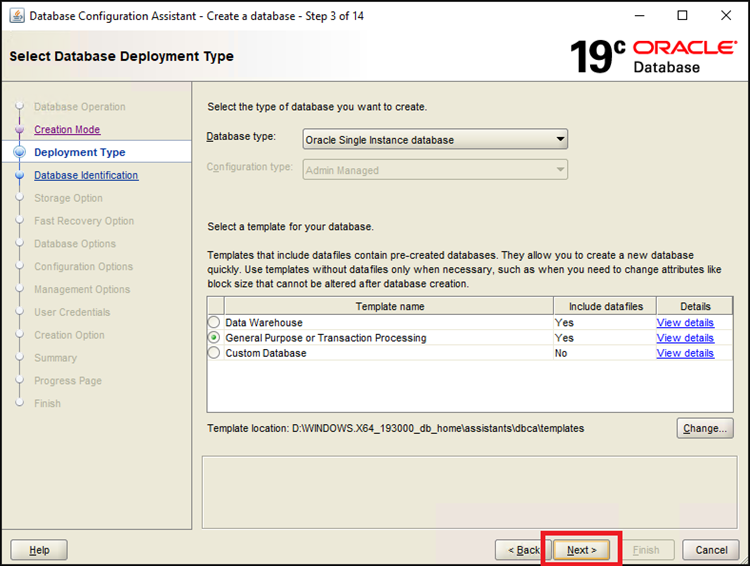The width and height of the screenshot is (750, 566).
Task: Click the Summary step label
Action: tap(55, 358)
